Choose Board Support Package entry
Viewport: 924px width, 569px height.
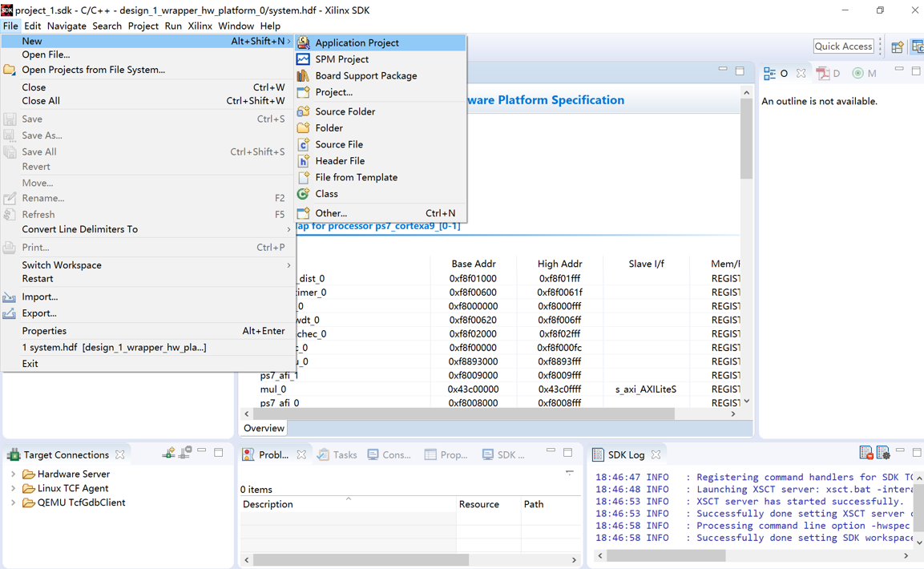pyautogui.click(x=381, y=75)
